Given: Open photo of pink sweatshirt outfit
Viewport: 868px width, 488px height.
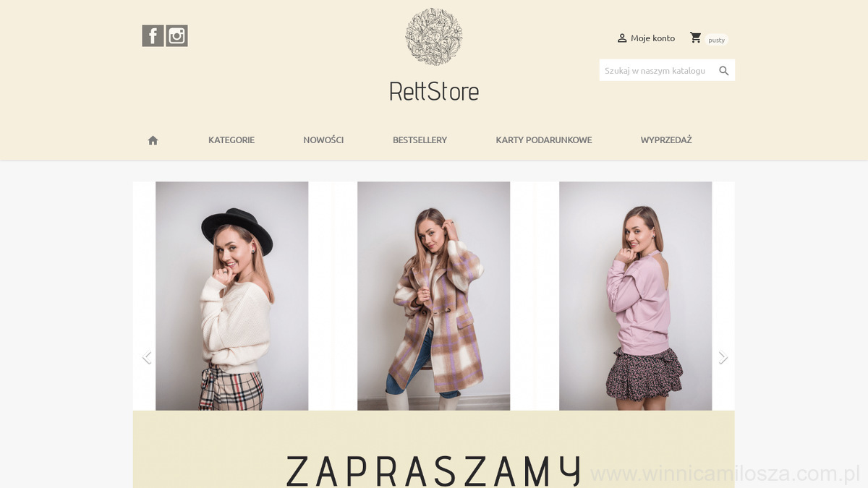Looking at the screenshot, I should 636,296.
